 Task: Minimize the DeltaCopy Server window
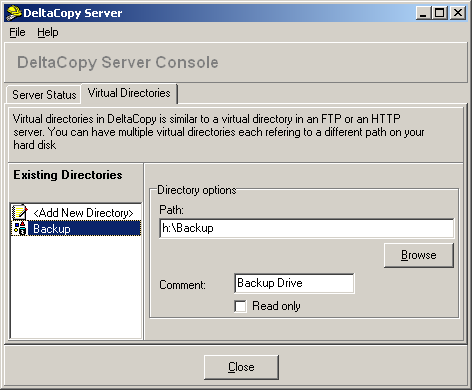coord(423,13)
